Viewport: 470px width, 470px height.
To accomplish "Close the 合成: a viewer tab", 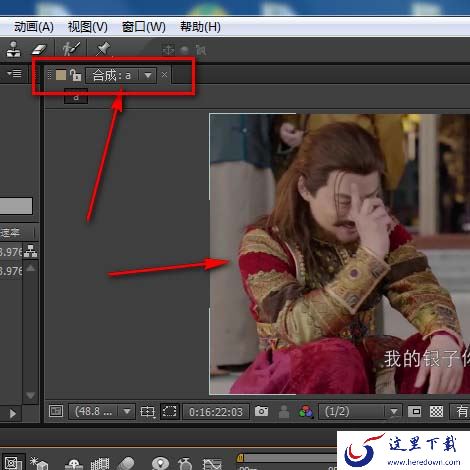I will (x=164, y=75).
